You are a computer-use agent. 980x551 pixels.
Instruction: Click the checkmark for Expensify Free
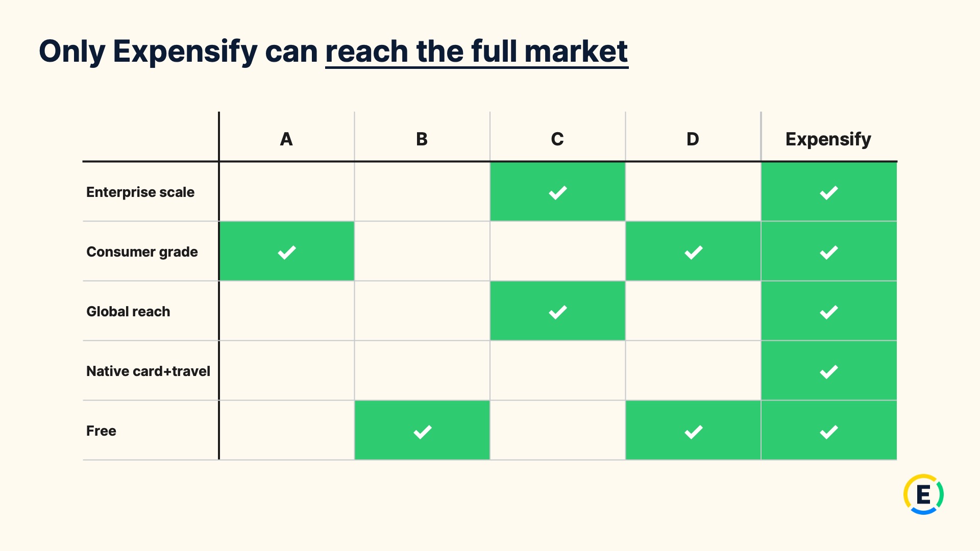pyautogui.click(x=829, y=432)
